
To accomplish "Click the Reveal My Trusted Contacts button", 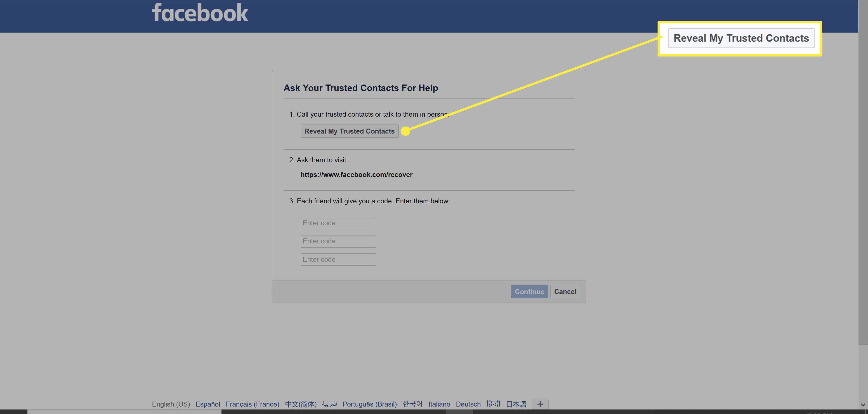I will 350,131.
